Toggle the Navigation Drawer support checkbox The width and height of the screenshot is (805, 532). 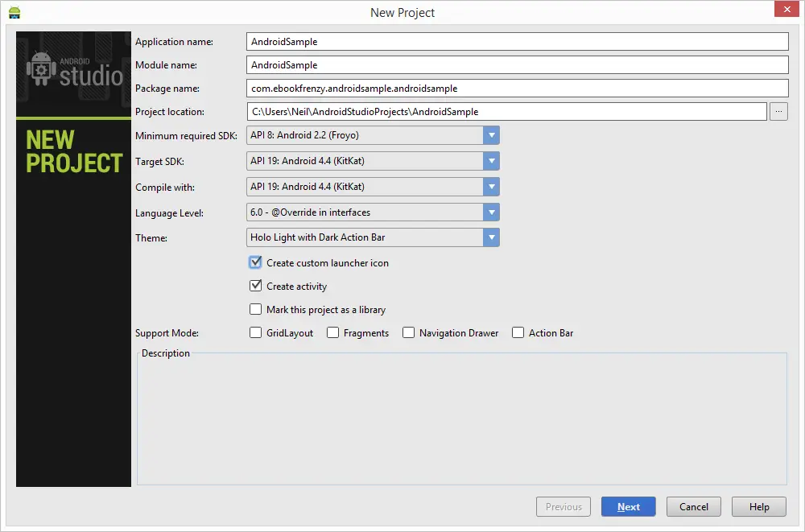[x=408, y=332]
